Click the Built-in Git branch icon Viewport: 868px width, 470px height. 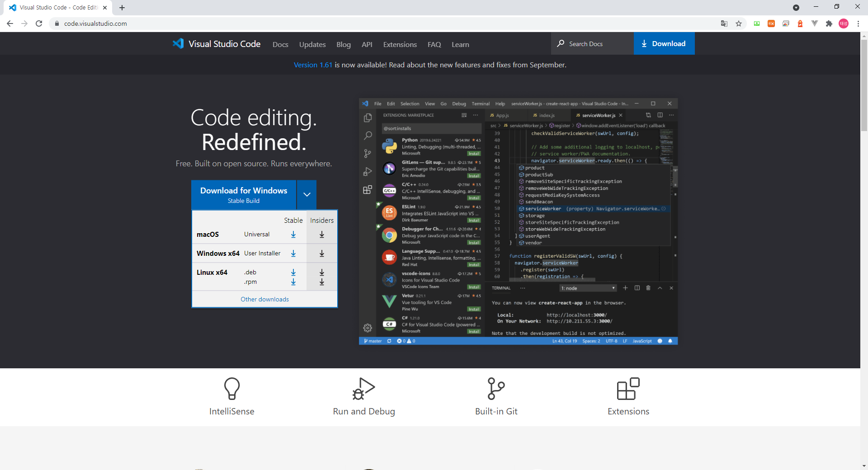click(496, 389)
